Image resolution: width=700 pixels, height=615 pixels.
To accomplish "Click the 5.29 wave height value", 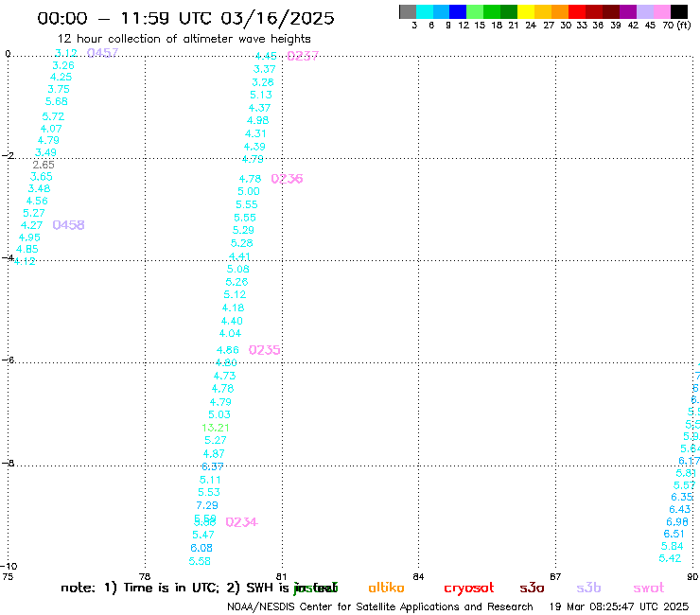I will (x=243, y=230).
